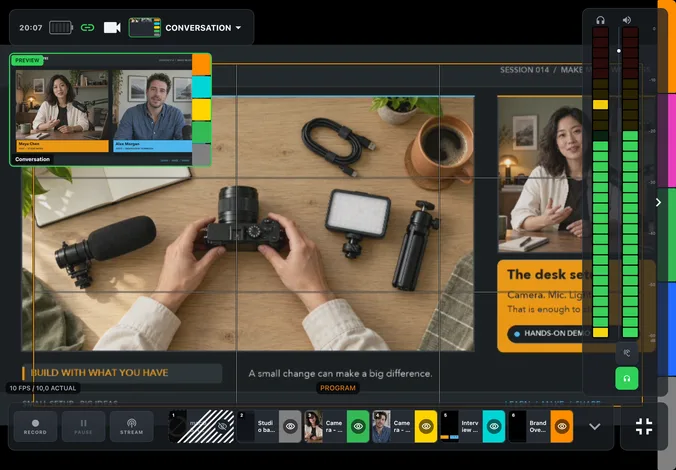The image size is (676, 470).
Task: Show hidden source 1 with the crossed-eye icon
Action: [x=222, y=426]
